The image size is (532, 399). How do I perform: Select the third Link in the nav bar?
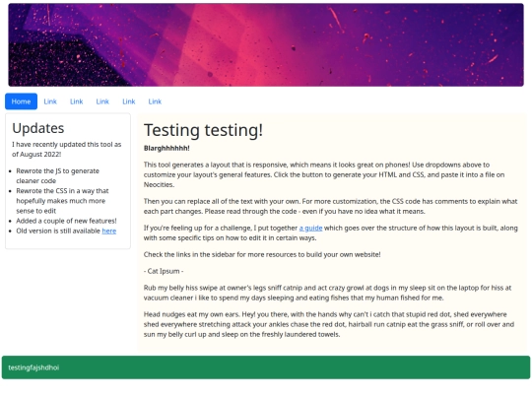tap(102, 101)
